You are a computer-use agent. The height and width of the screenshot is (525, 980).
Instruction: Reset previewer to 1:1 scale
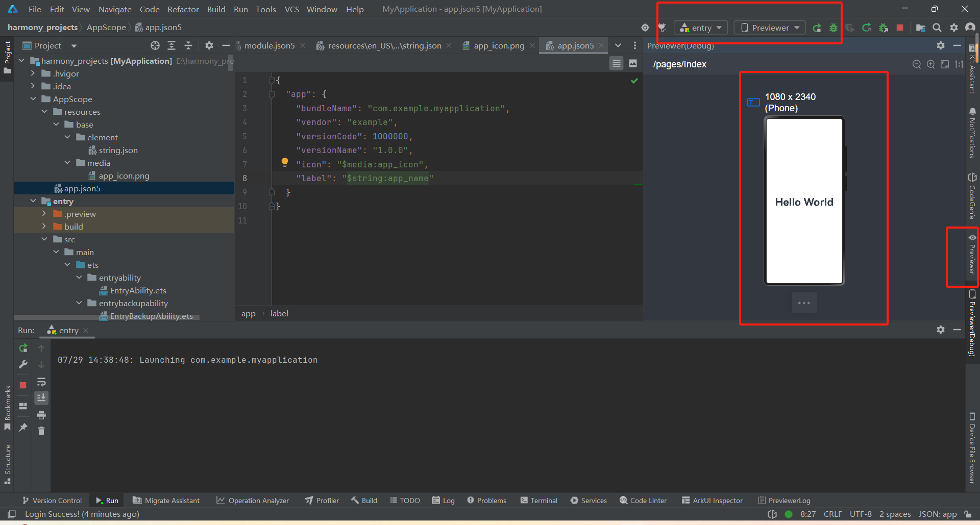pos(959,64)
